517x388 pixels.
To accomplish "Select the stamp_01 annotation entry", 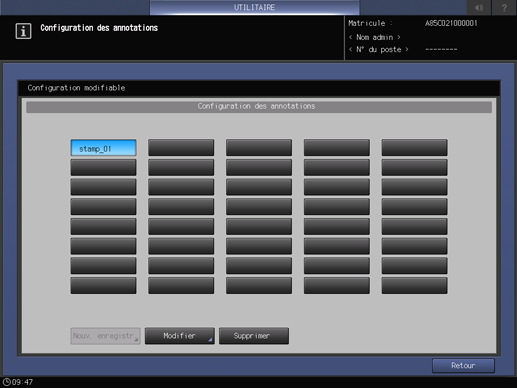I will 103,148.
